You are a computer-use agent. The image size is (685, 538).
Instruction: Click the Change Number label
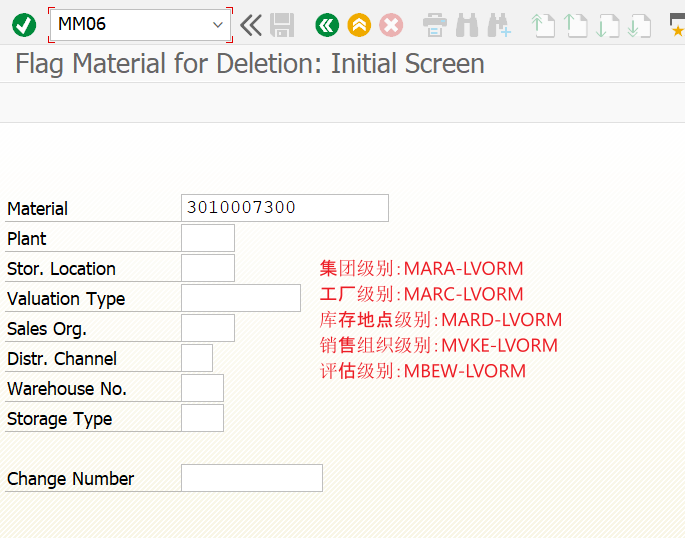(70, 479)
